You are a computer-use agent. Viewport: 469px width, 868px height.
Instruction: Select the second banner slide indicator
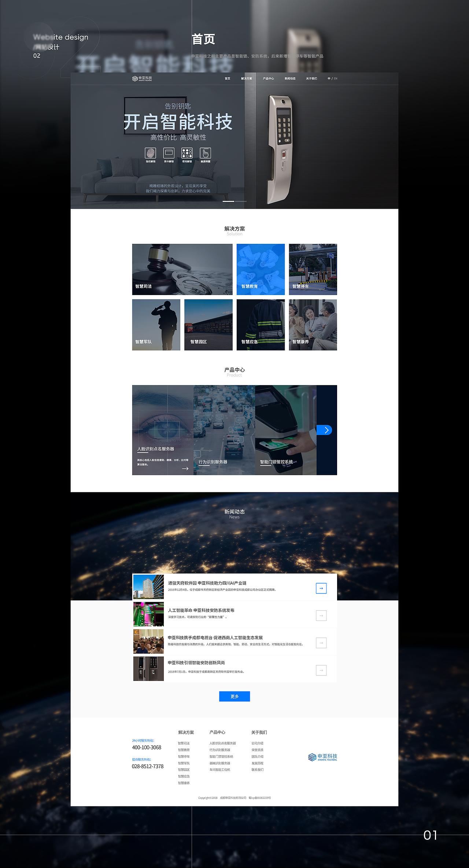tap(241, 201)
